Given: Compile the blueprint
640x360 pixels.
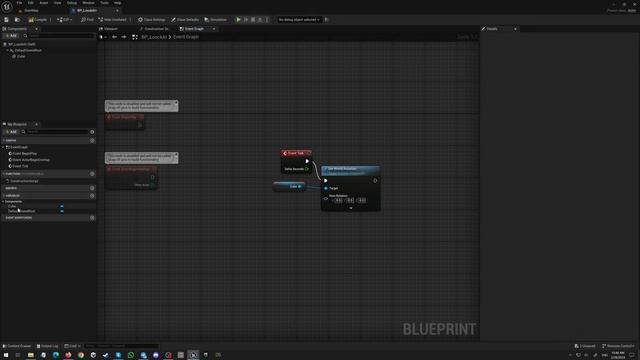Looking at the screenshot, I should tap(38, 20).
